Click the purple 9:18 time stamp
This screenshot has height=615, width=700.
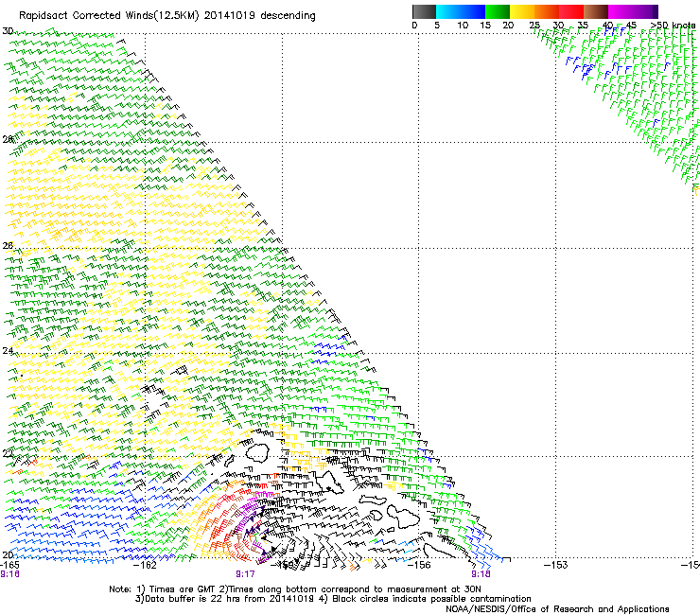pyautogui.click(x=481, y=574)
